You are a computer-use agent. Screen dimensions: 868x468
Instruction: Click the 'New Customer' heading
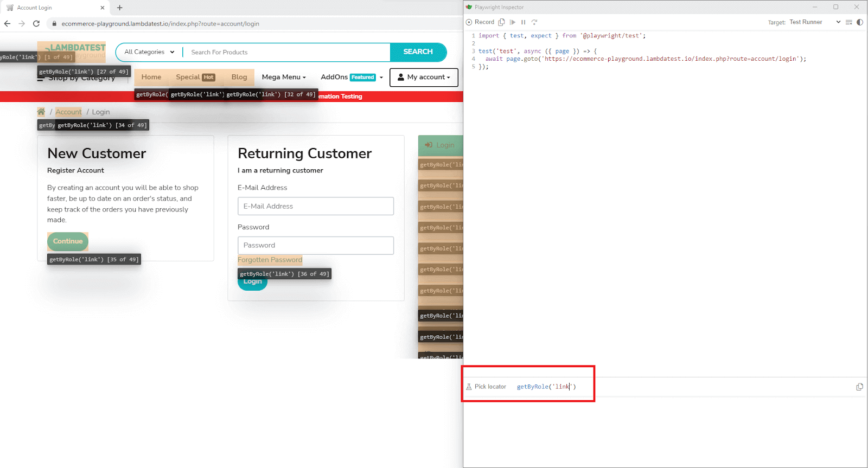pos(97,153)
